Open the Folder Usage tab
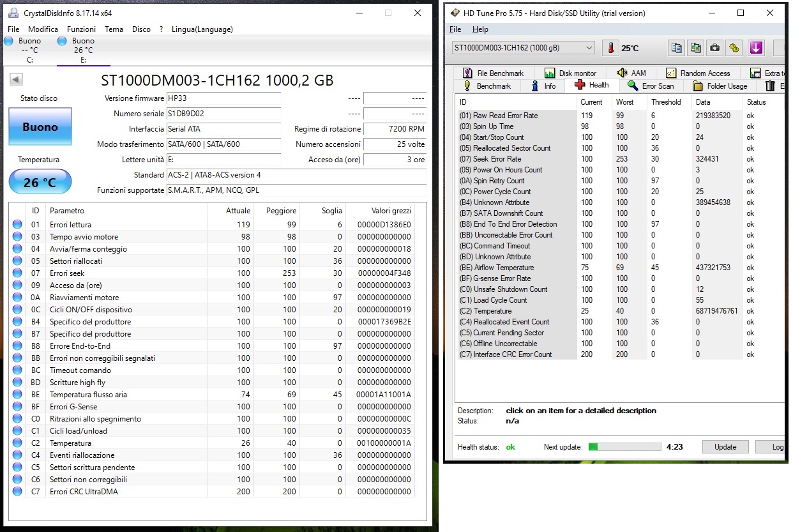The width and height of the screenshot is (793, 532). (720, 86)
